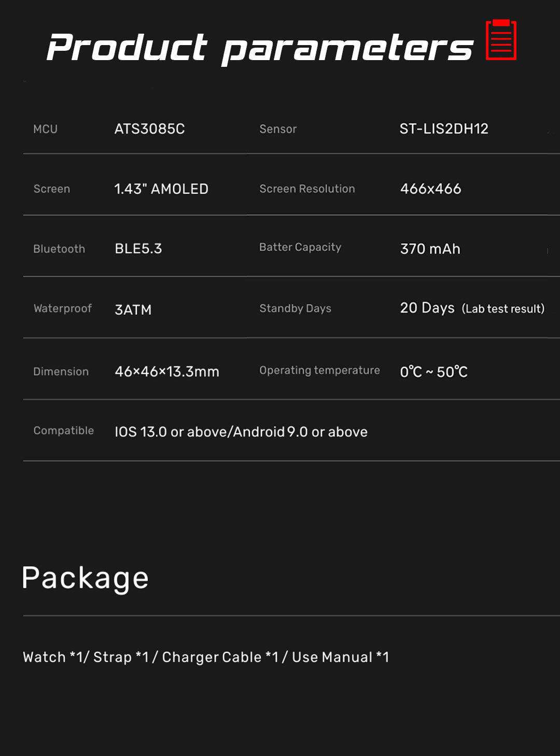Click the IOS 13.0 or above compatibility text
Image resolution: width=560 pixels, height=756 pixels.
[241, 432]
